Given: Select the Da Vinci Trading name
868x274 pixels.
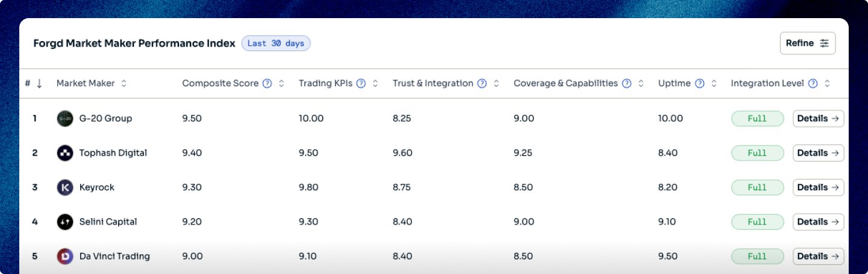Looking at the screenshot, I should pos(115,256).
